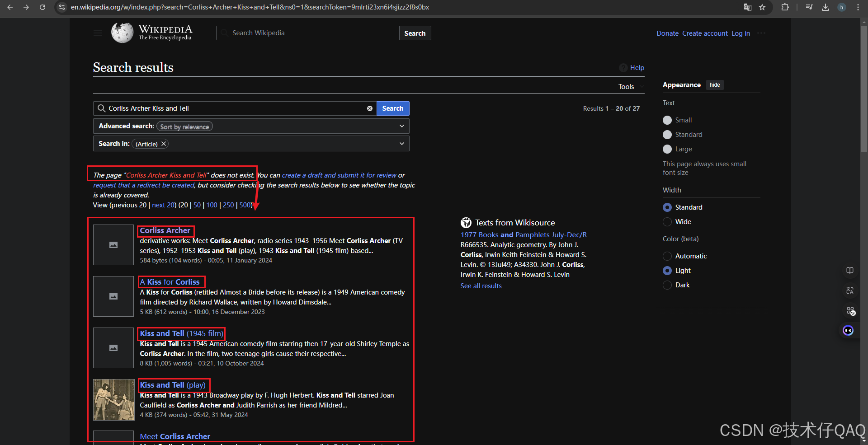This screenshot has height=445, width=868.
Task: Show 100 results per page
Action: point(212,205)
